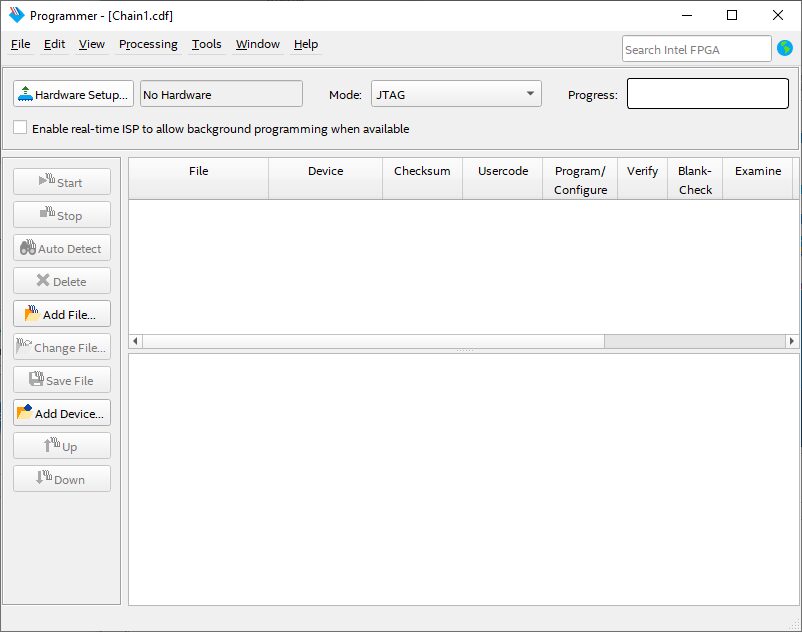This screenshot has height=632, width=802.
Task: Click the Delete button
Action: pyautogui.click(x=62, y=281)
